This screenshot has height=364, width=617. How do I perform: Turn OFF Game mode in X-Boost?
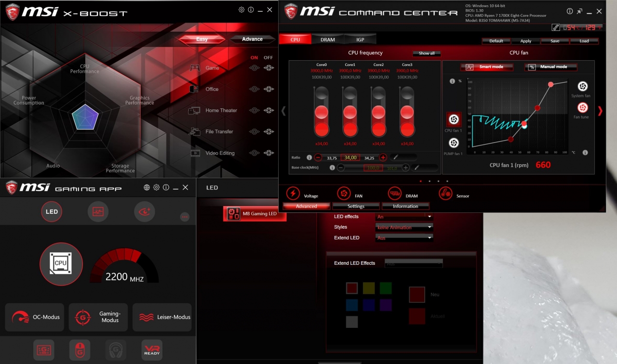point(269,68)
